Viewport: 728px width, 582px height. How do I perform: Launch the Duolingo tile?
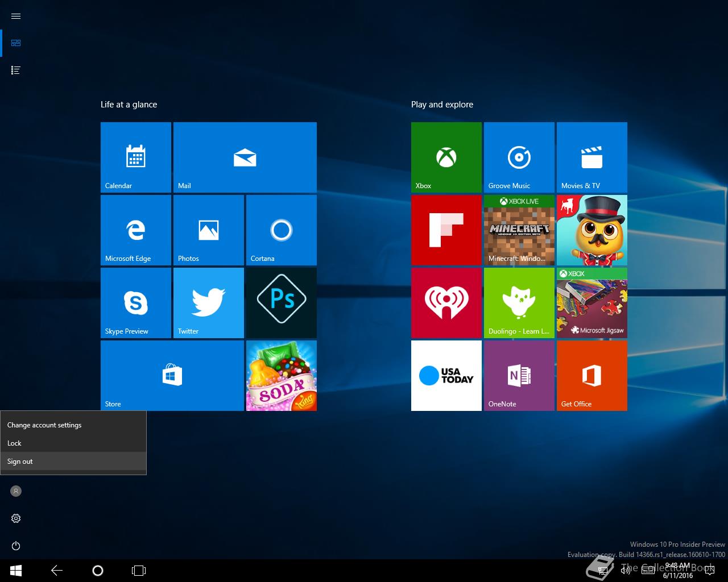(519, 303)
